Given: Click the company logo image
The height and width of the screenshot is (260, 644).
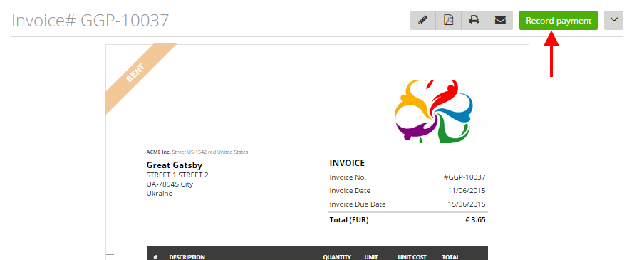Looking at the screenshot, I should [435, 111].
